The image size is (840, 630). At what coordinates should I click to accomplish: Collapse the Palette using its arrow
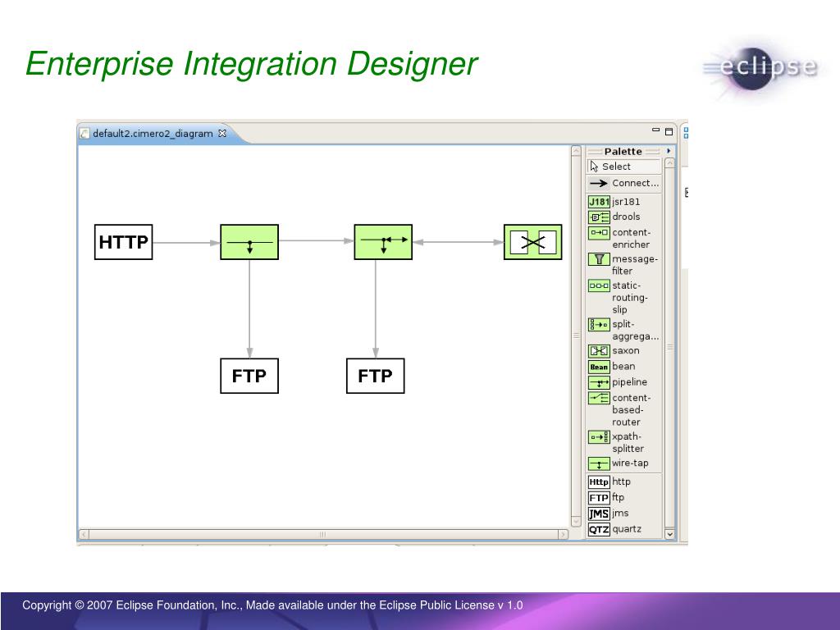point(669,151)
